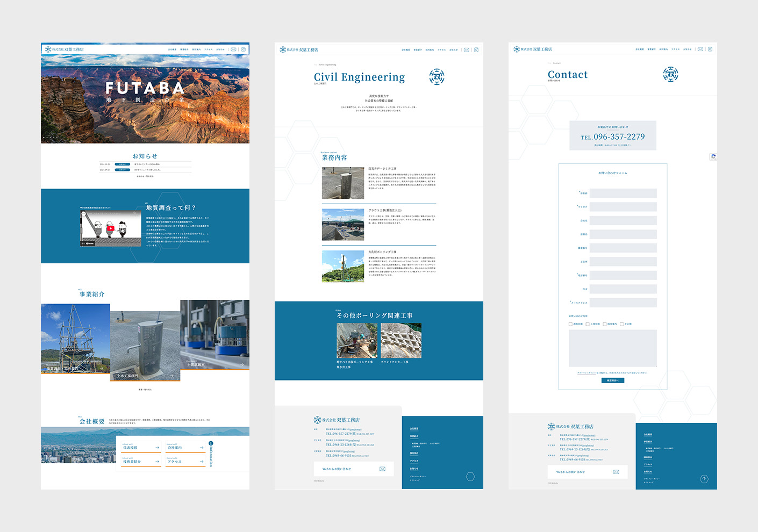The width and height of the screenshot is (758, 532).
Task: Click the Instagram icon in the Civil Engineering header
Action: click(x=476, y=50)
